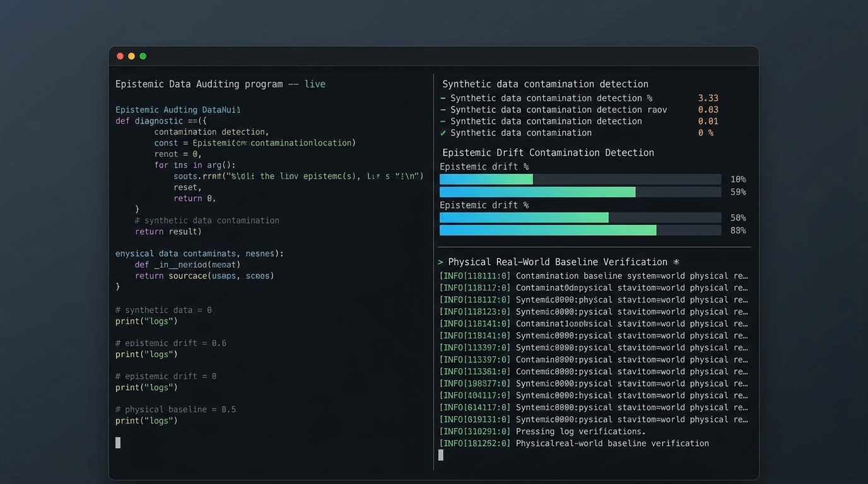Select the 3.33 contamination detection value
This screenshot has height=484, width=868.
pos(708,98)
